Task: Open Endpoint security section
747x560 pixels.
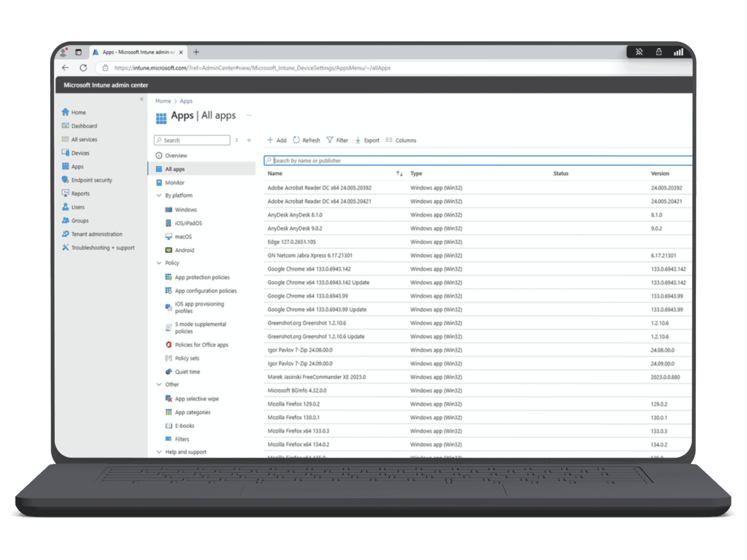Action: (87, 180)
